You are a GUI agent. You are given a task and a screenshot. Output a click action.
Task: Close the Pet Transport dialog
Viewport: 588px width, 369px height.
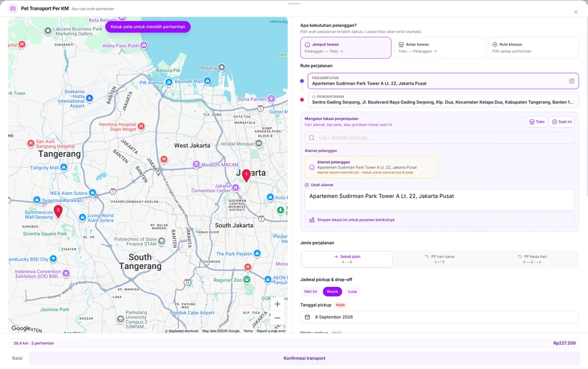click(576, 12)
